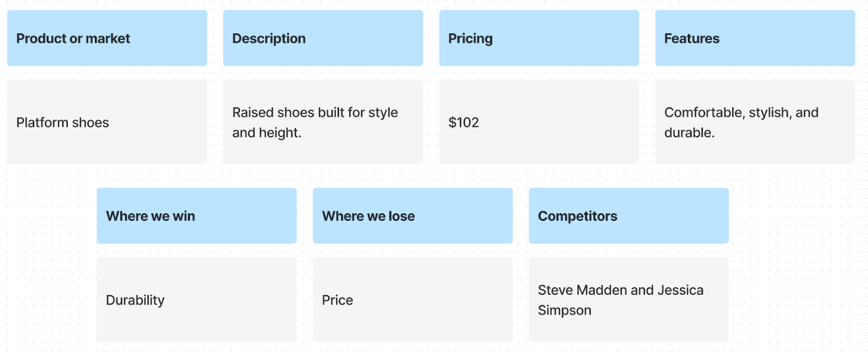This screenshot has width=868, height=355.
Task: Click the 'Steve Madden and Jessica Simpson' card
Action: 628,300
